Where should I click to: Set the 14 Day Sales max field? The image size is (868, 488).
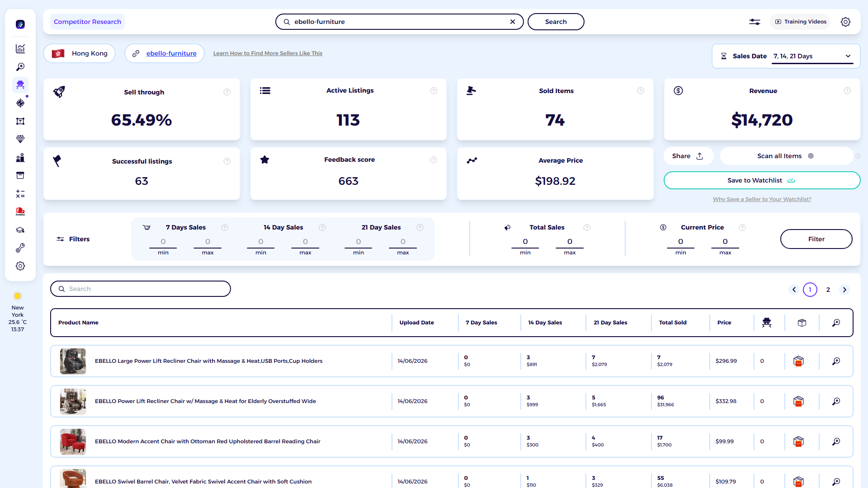point(305,242)
